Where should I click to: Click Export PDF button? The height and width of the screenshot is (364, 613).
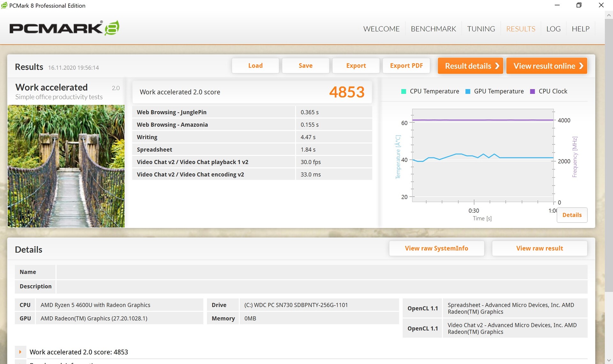coord(406,66)
